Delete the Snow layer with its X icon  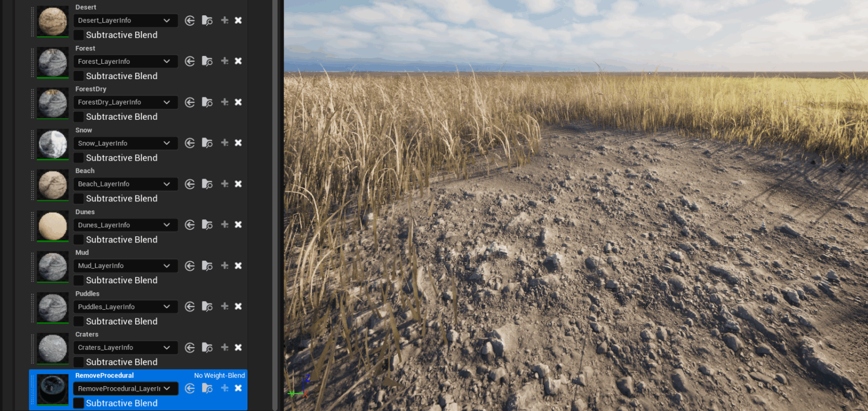238,142
